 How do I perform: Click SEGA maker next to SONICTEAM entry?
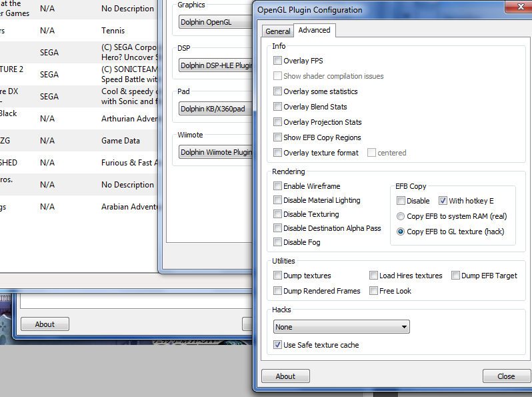pos(49,74)
